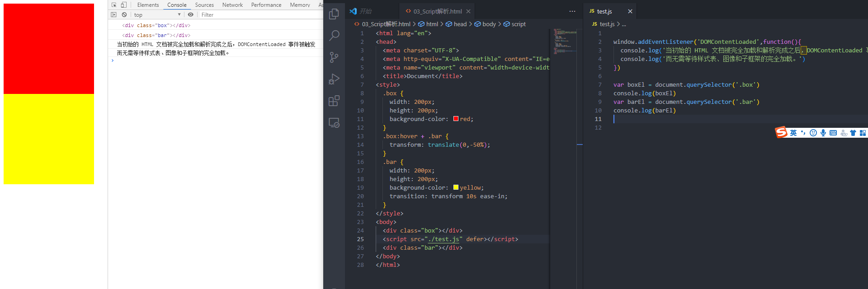Open the Sogou skin shirt icon
868x289 pixels.
[853, 133]
